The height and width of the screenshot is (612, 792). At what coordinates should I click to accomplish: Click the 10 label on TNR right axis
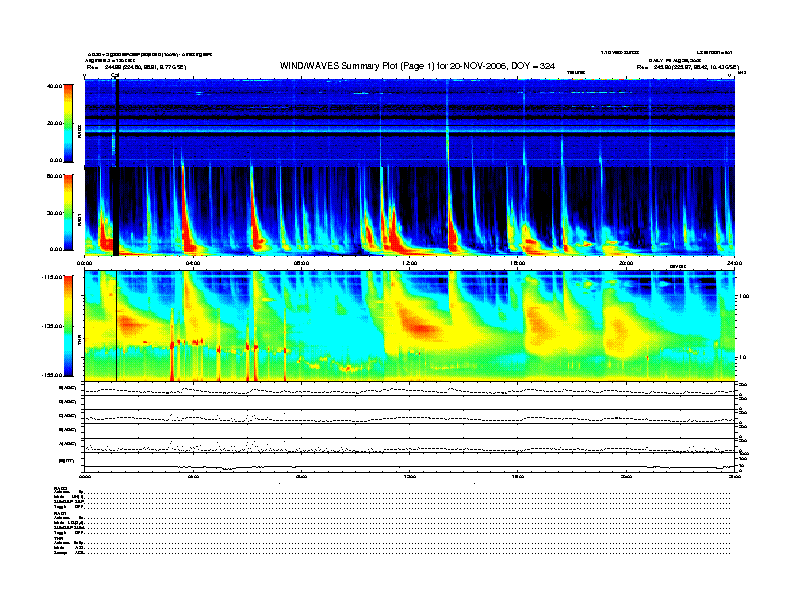pyautogui.click(x=742, y=357)
